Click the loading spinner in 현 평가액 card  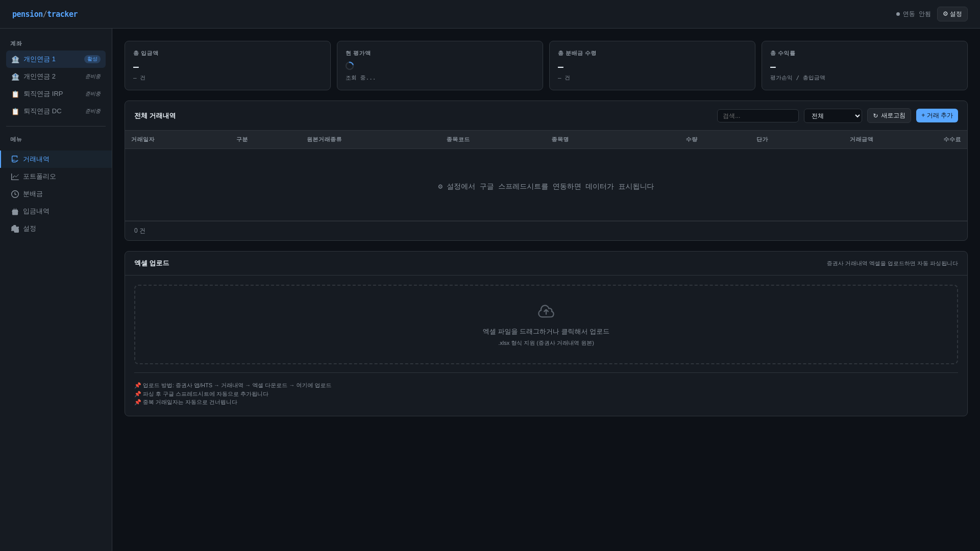click(350, 66)
